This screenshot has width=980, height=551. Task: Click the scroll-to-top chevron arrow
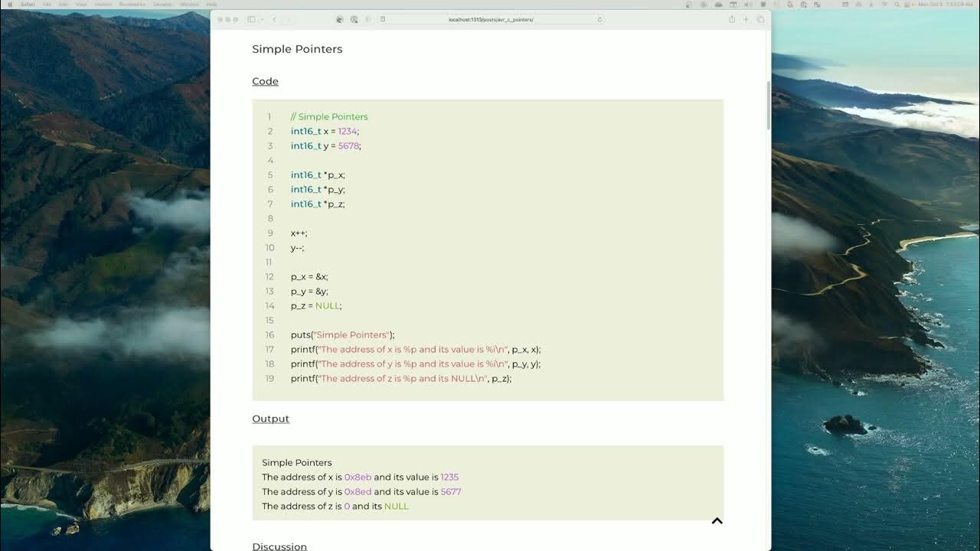[x=717, y=521]
